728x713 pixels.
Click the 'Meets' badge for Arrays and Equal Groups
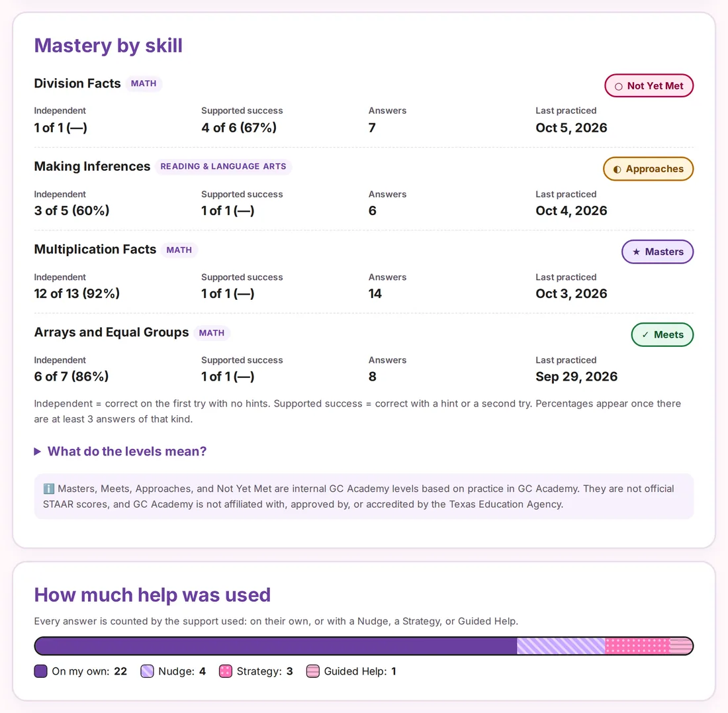[x=662, y=334]
